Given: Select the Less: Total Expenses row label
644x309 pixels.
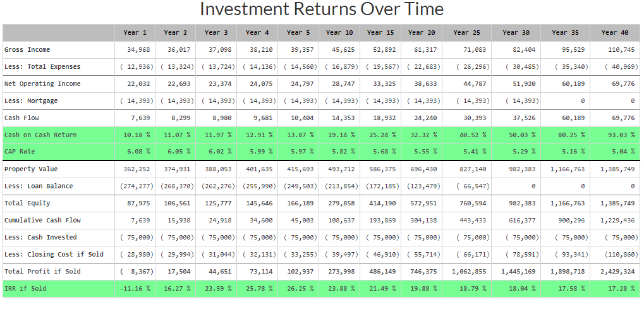Looking at the screenshot, I should [x=42, y=66].
